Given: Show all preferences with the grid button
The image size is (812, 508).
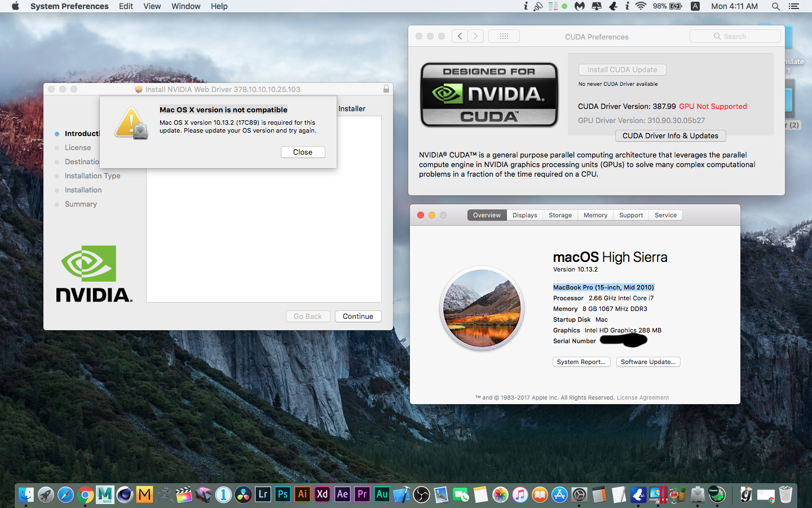Looking at the screenshot, I should tap(504, 36).
